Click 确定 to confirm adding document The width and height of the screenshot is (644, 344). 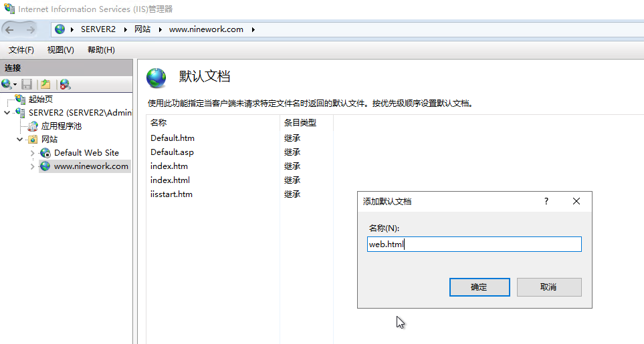point(479,287)
